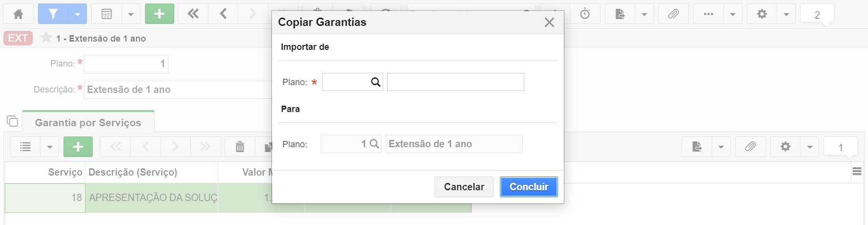868x225 pixels.
Task: Open attachments paperclip in top toolbar
Action: click(x=673, y=14)
